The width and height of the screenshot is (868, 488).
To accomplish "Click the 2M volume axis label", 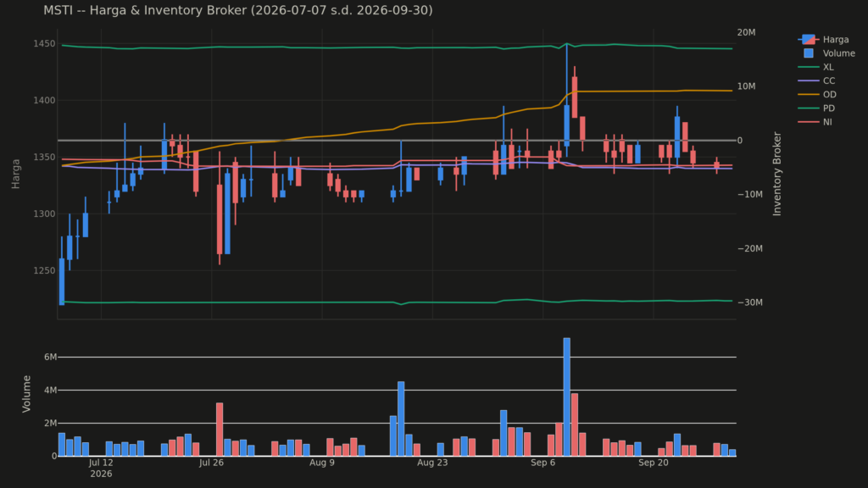I will click(50, 424).
